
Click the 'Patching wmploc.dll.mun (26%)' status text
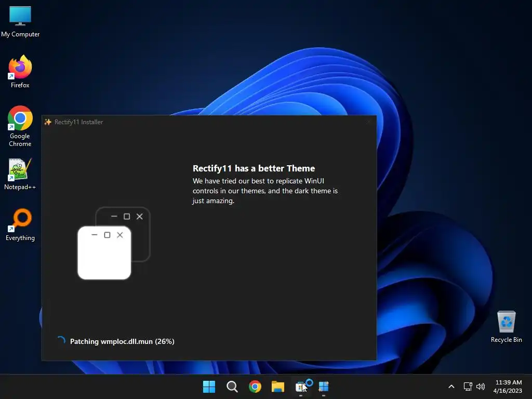point(122,341)
